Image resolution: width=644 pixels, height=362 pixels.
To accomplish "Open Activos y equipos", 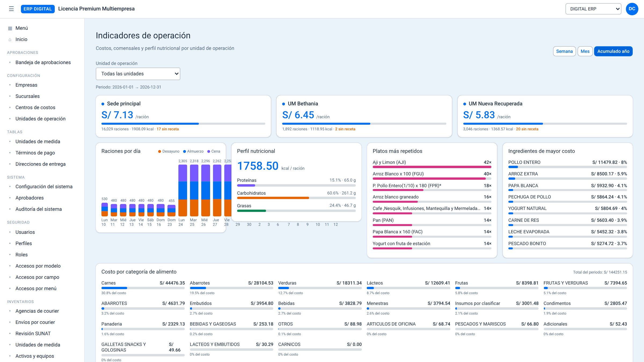I will pyautogui.click(x=35, y=356).
